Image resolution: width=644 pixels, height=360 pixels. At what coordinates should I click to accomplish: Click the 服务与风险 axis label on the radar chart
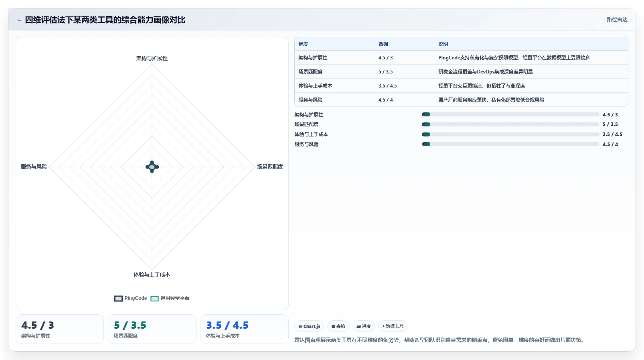(34, 167)
